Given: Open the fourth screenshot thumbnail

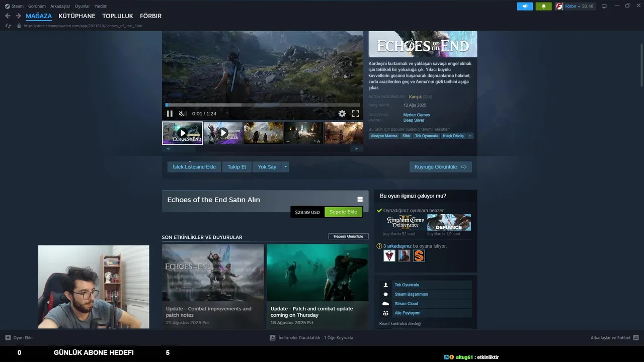Looking at the screenshot, I should (303, 133).
